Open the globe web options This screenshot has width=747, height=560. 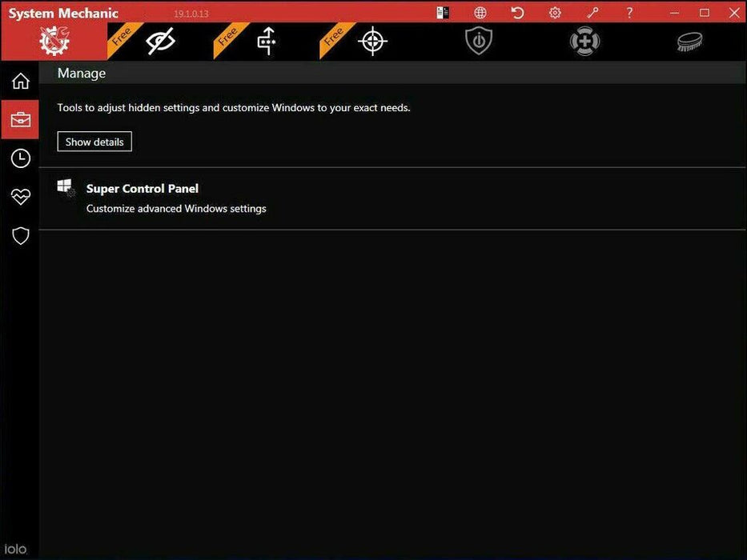coord(480,13)
